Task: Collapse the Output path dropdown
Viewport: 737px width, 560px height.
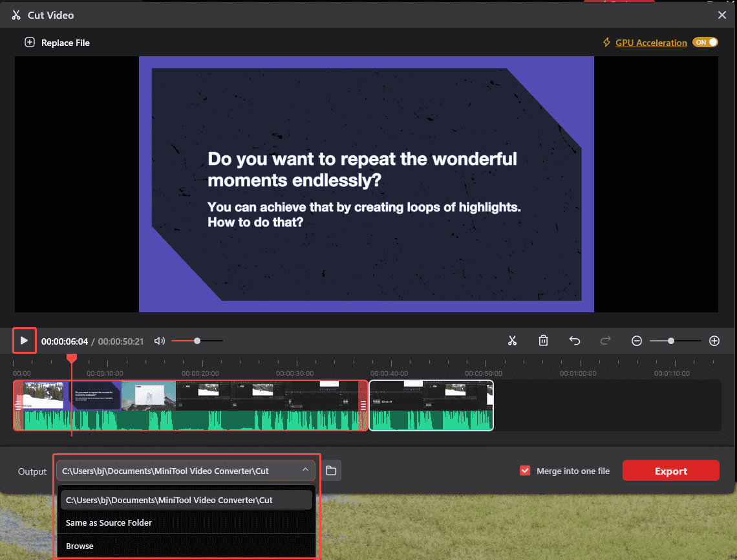Action: (305, 470)
